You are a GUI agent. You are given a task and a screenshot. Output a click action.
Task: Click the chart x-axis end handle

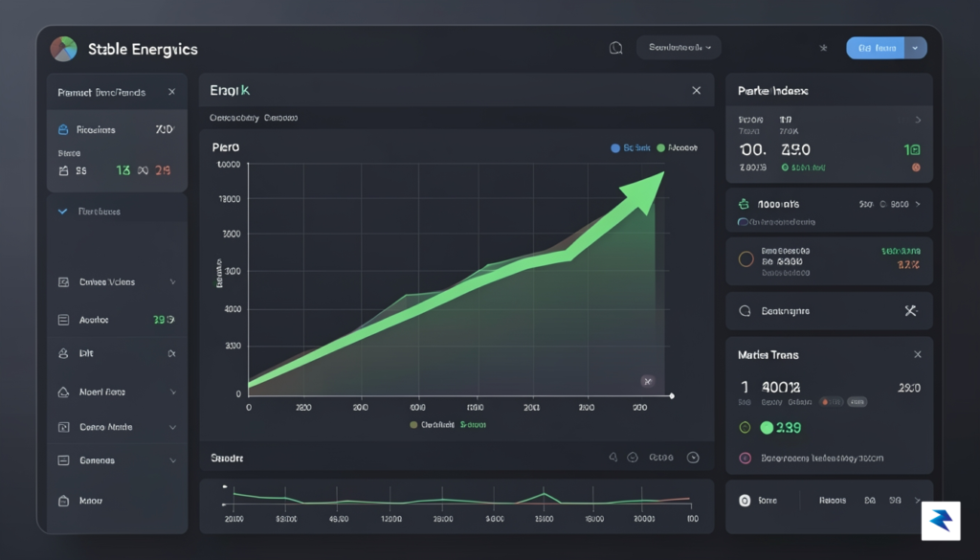[672, 395]
